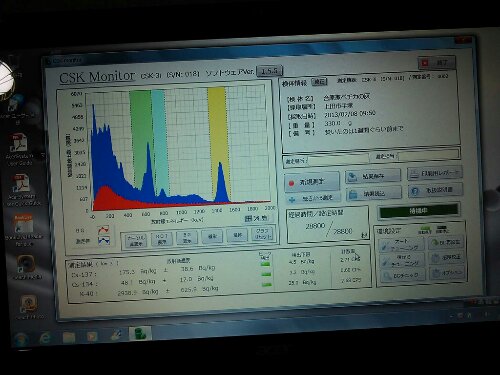Viewport: 500px width, 375px height.
Task: Click the ROI display button under the graph
Action: tap(162, 239)
